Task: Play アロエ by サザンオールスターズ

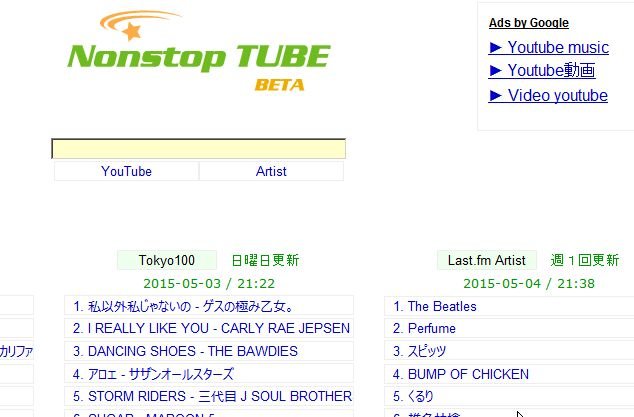Action: point(209,374)
